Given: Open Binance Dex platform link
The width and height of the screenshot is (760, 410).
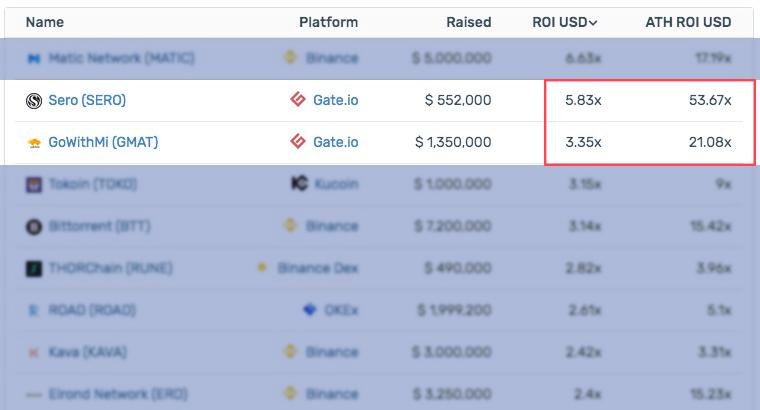Looking at the screenshot, I should point(318,268).
